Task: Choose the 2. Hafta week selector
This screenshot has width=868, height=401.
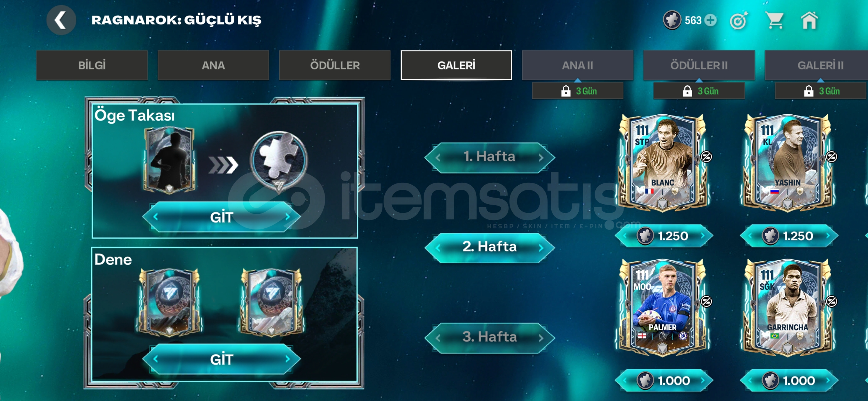Action: click(490, 247)
